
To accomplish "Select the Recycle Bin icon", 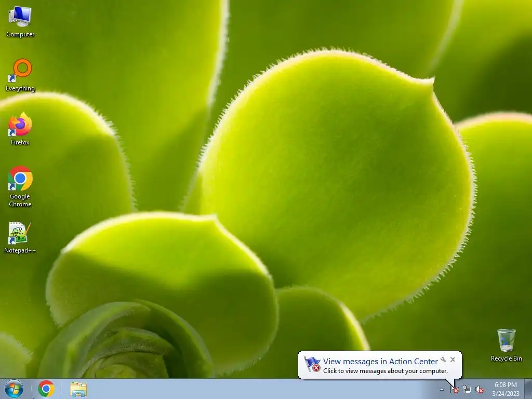I will [x=506, y=345].
